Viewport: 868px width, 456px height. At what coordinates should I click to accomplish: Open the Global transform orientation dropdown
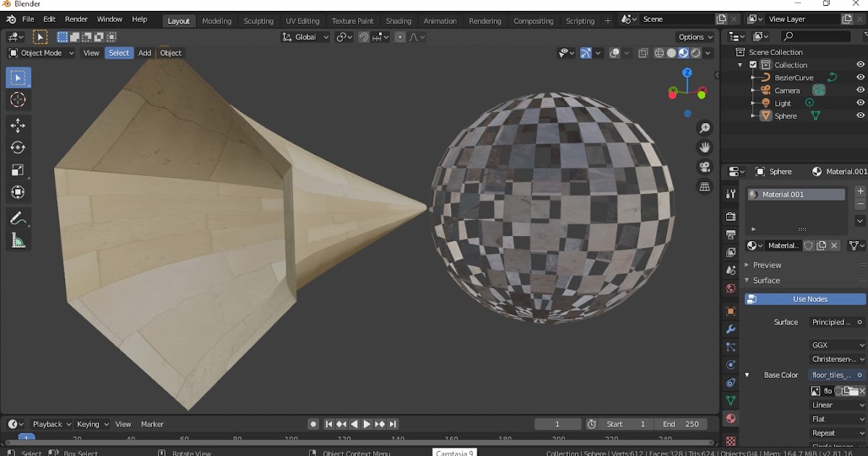(x=306, y=37)
